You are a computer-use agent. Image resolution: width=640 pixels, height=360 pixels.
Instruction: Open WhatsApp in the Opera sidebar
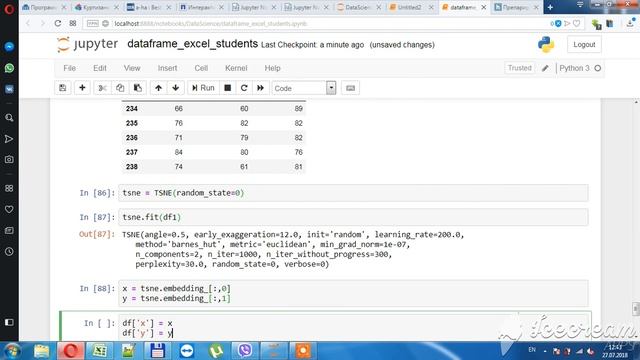point(9,68)
